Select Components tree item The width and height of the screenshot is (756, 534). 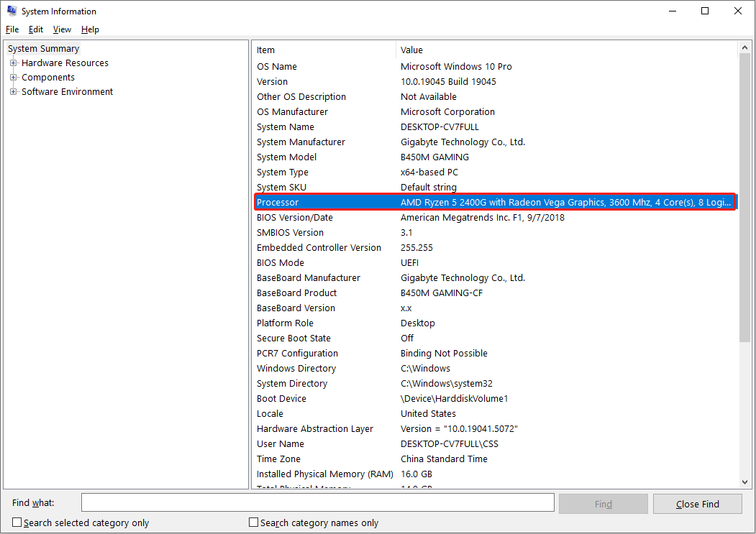click(x=48, y=78)
